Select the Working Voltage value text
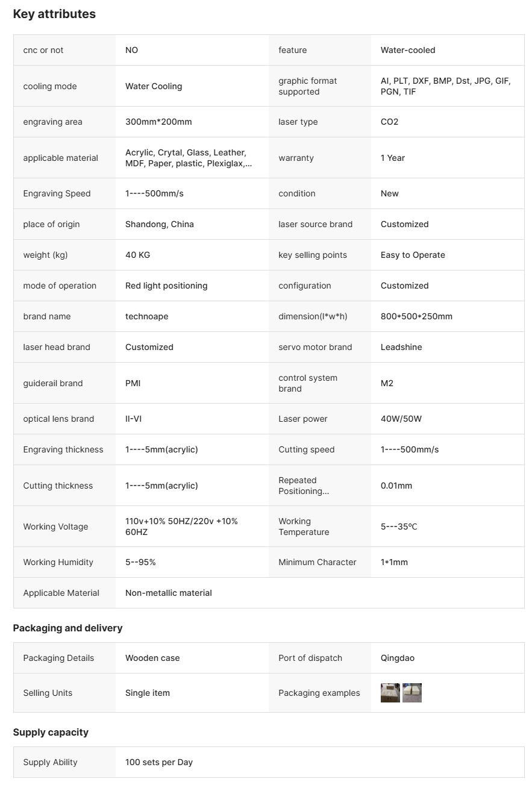This screenshot has height=785, width=532. coord(181,527)
